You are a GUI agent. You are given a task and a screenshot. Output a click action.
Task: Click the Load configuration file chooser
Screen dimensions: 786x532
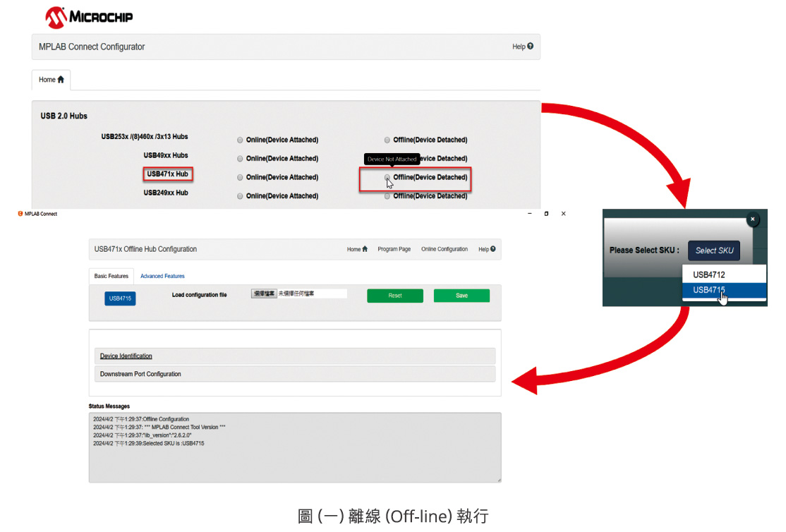click(x=265, y=294)
